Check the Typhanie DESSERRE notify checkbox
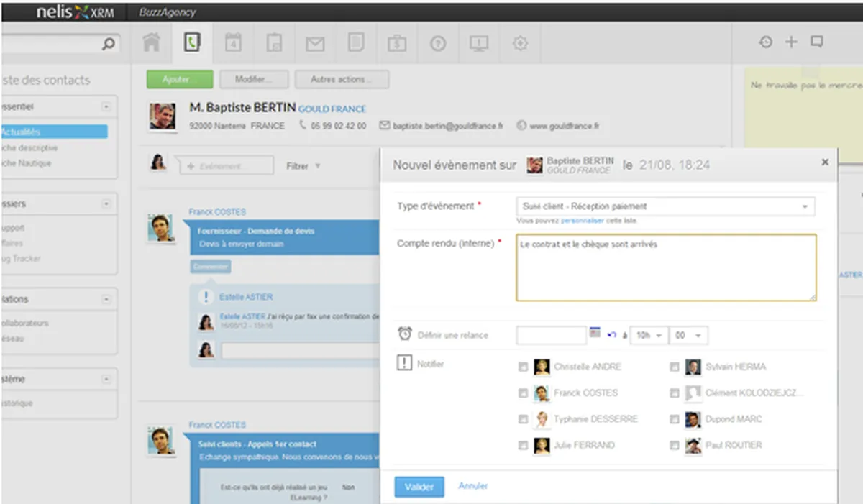Viewport: 863px width, 504px height. (x=523, y=419)
